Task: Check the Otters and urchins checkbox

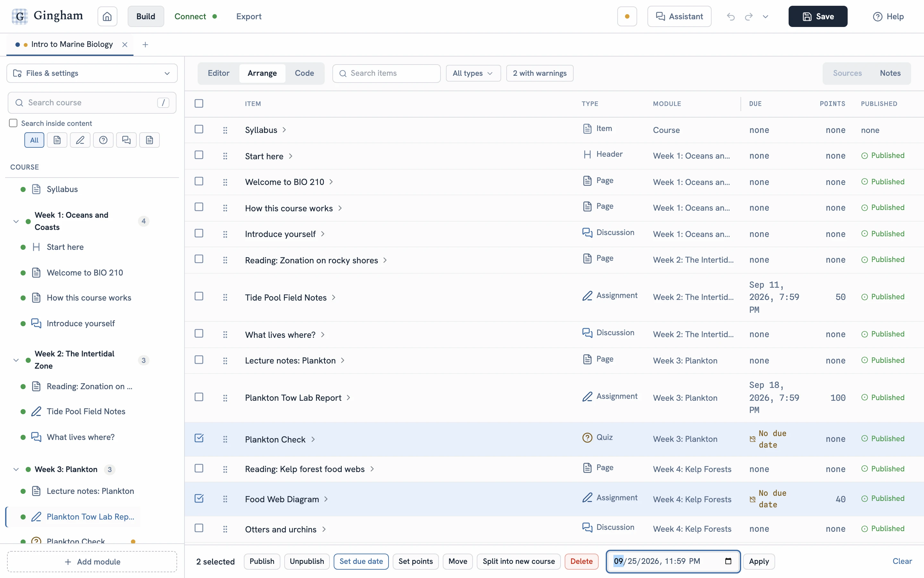Action: pos(199,528)
